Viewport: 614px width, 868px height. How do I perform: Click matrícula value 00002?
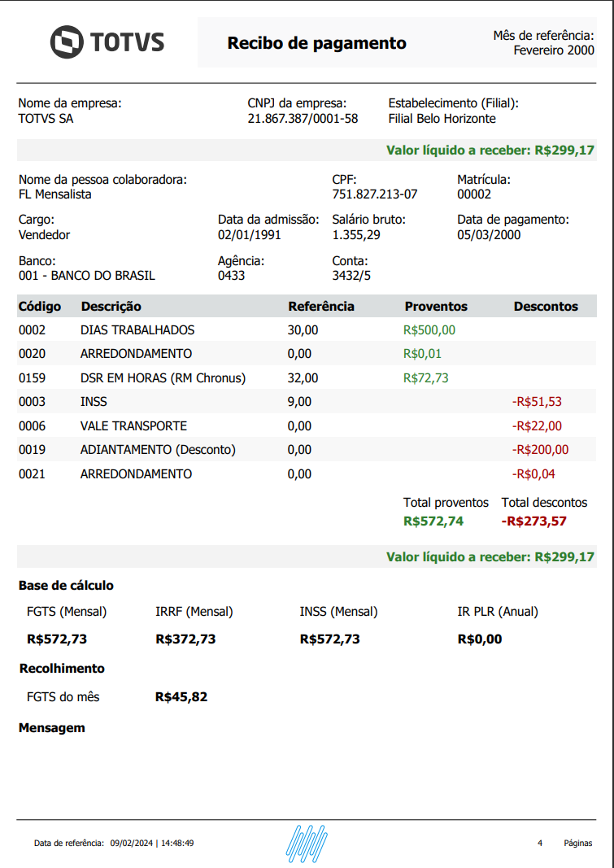click(474, 194)
